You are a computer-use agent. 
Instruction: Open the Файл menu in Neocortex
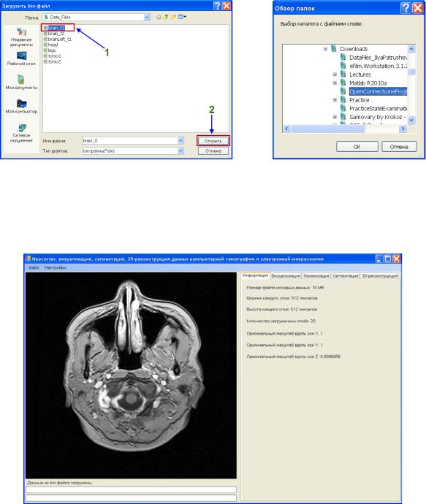[x=34, y=267]
